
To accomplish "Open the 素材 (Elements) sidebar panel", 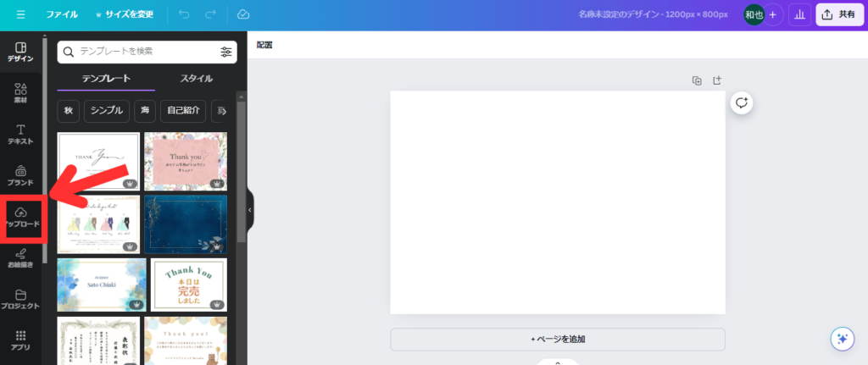I will pyautogui.click(x=20, y=93).
